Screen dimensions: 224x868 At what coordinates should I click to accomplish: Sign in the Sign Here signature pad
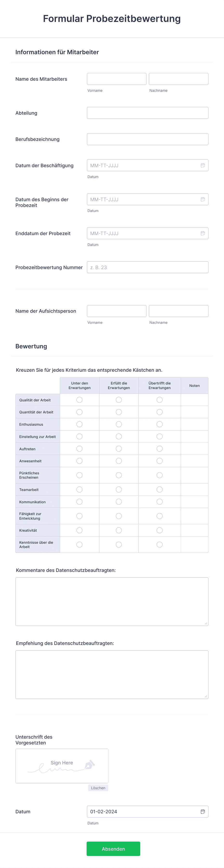tap(62, 766)
